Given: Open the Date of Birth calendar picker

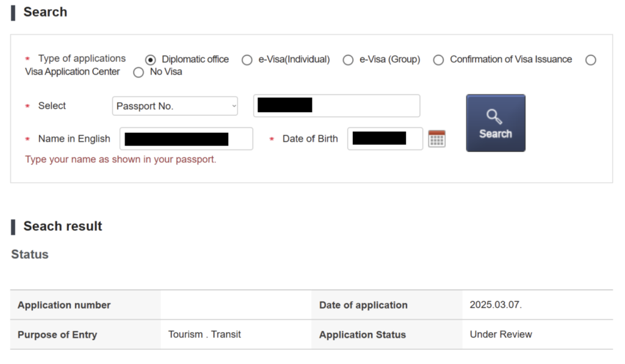Looking at the screenshot, I should click(436, 138).
